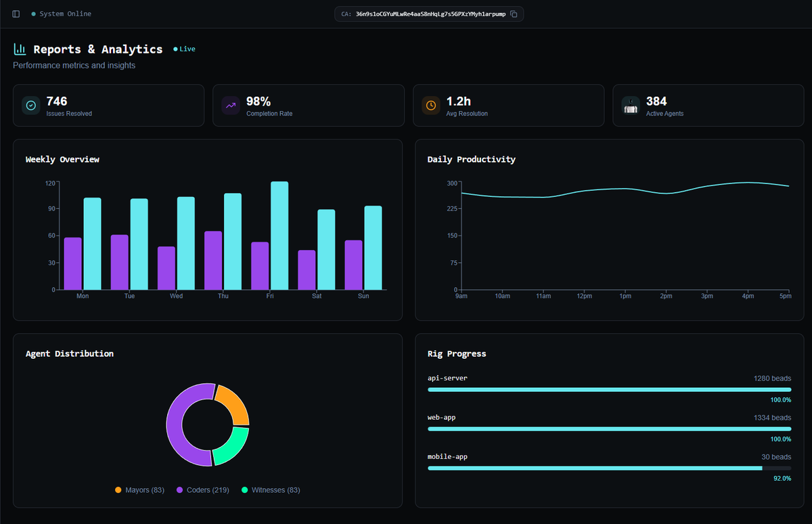Click the 30 beads label
The width and height of the screenshot is (812, 524).
(776, 456)
